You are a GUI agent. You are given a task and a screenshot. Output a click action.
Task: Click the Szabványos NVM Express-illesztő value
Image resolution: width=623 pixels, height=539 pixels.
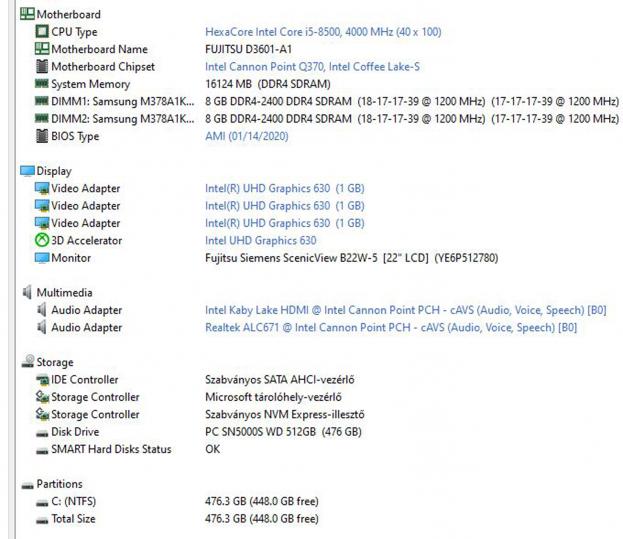pyautogui.click(x=284, y=414)
